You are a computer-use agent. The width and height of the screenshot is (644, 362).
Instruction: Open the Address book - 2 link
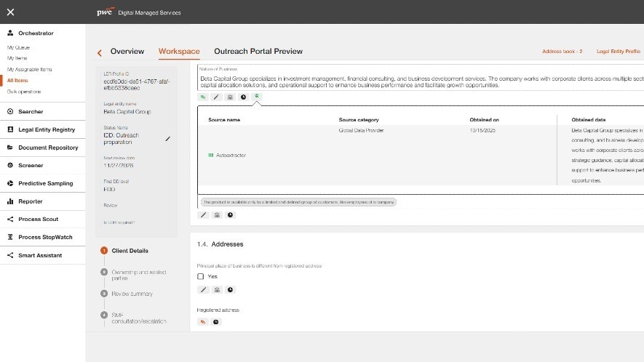(562, 52)
